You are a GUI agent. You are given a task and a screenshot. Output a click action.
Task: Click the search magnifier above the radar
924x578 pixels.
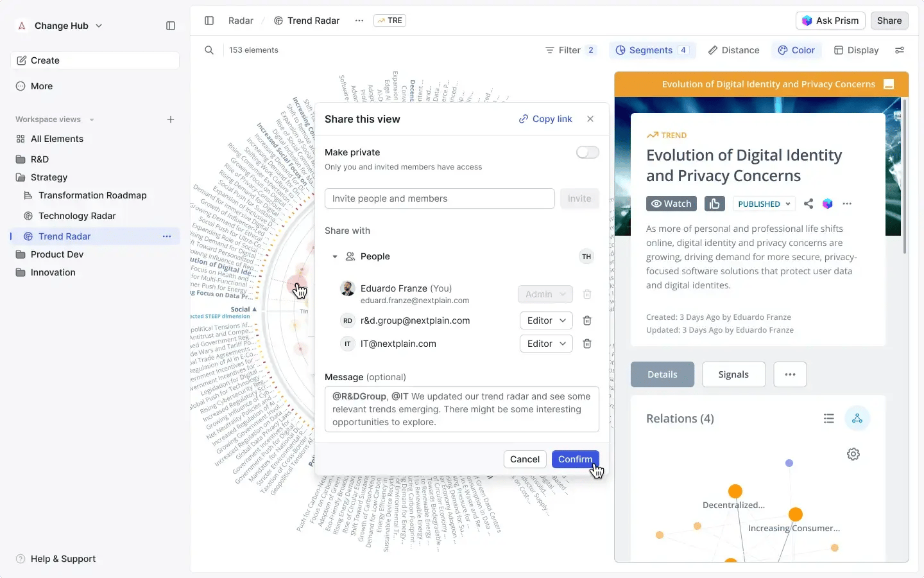point(209,50)
